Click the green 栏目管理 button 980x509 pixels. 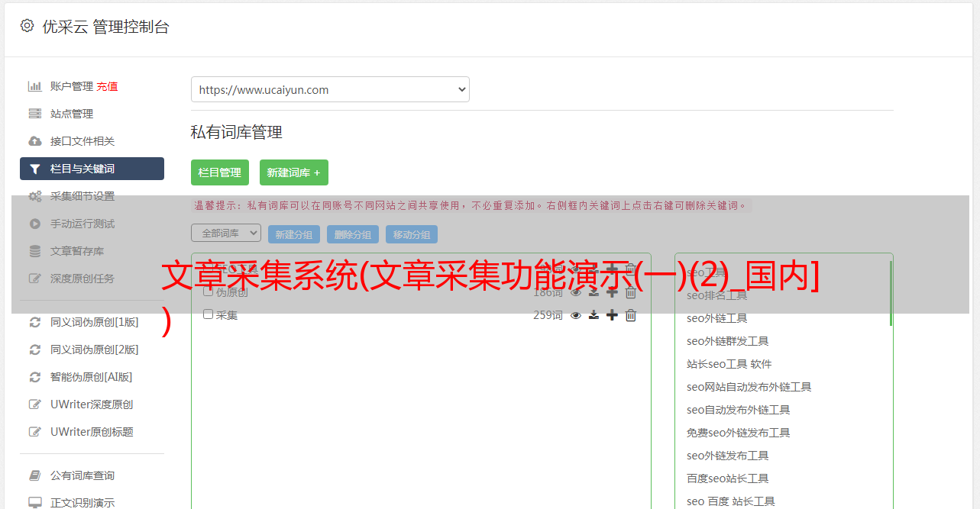220,172
